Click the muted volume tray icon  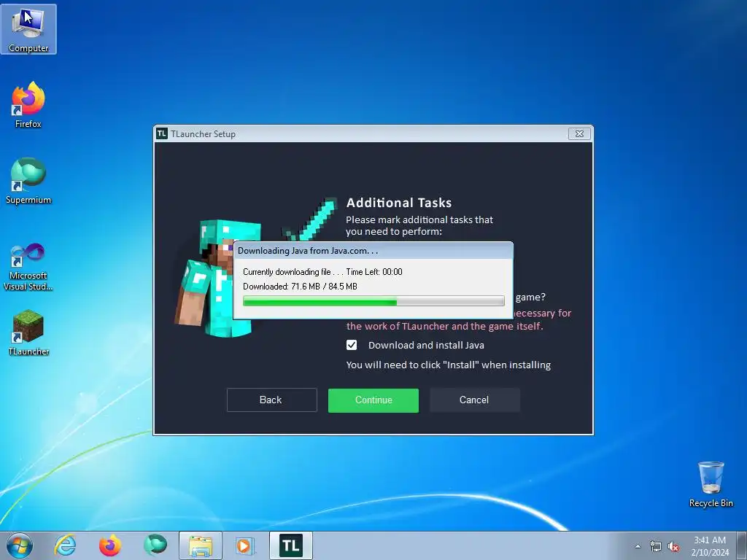(673, 546)
